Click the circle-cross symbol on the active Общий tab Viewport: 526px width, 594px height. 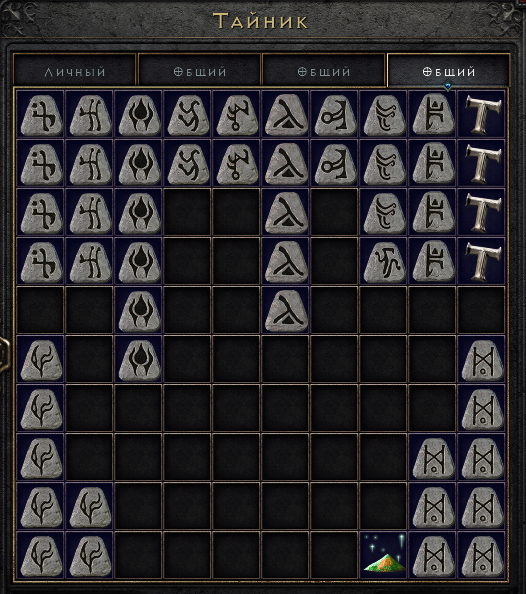[427, 71]
